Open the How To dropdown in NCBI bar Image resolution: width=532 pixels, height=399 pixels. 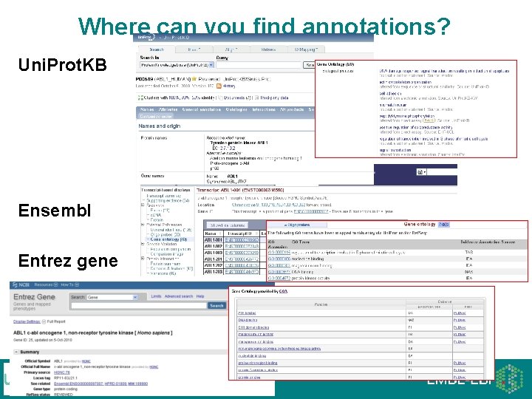tap(70, 285)
